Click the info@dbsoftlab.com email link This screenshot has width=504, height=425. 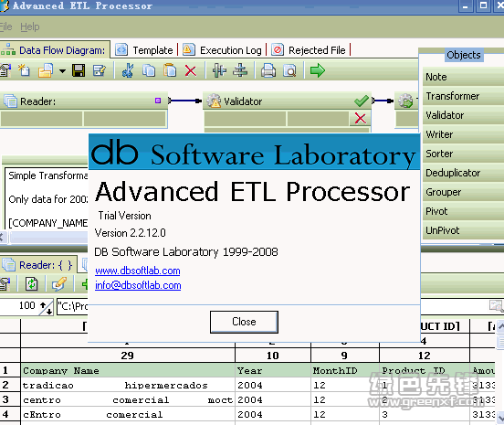[138, 285]
